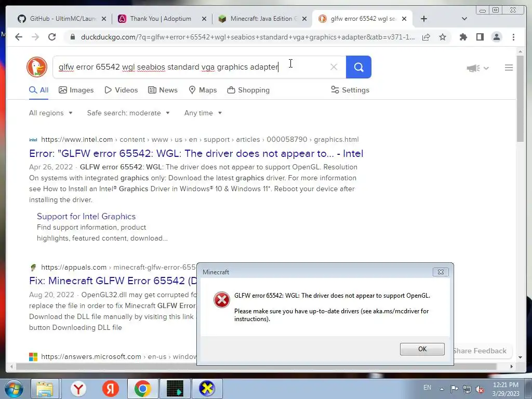The image size is (532, 399).
Task: Click the lock icon in the address bar
Action: 72,37
